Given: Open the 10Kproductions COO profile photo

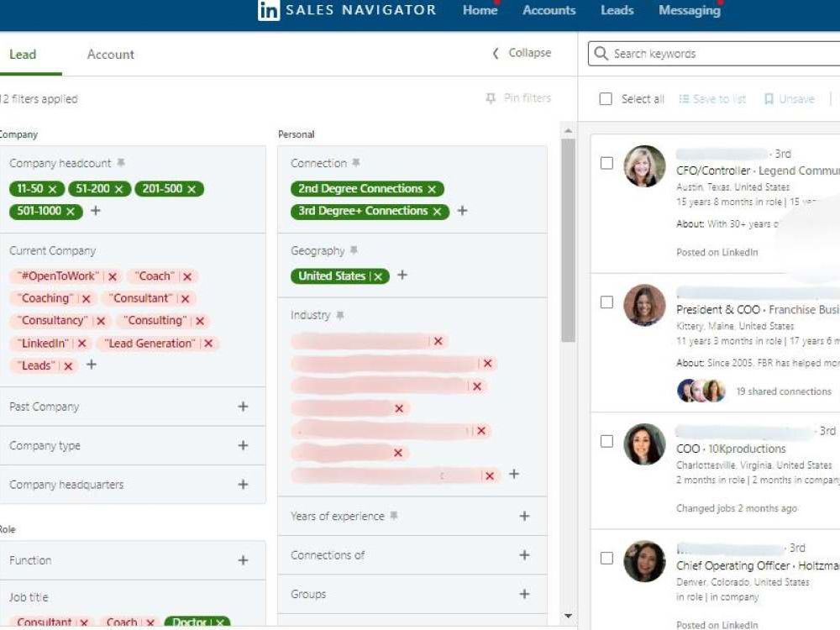Looking at the screenshot, I should pyautogui.click(x=644, y=444).
